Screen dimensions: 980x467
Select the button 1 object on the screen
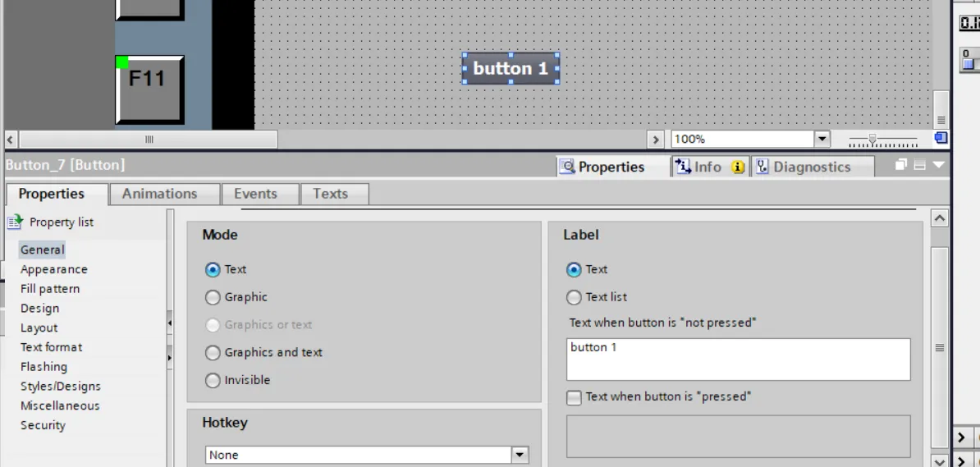pyautogui.click(x=511, y=68)
